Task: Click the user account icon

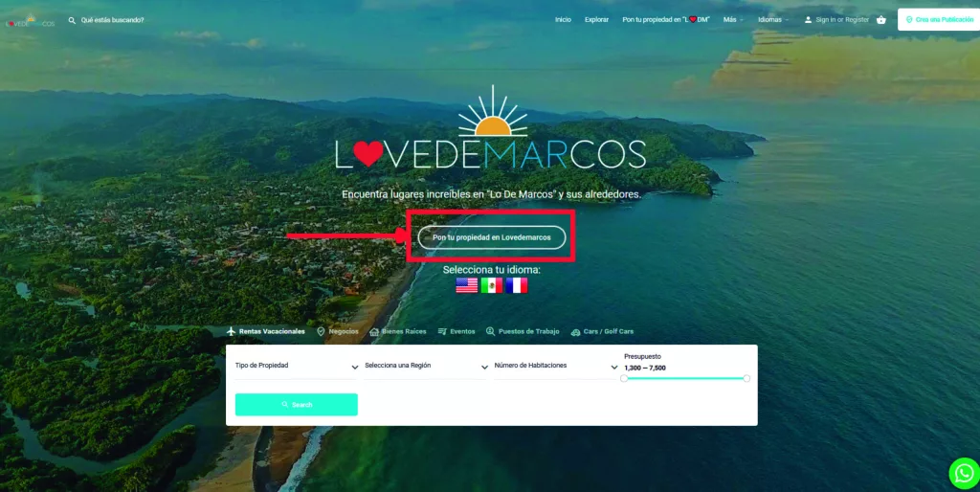Action: pos(808,20)
